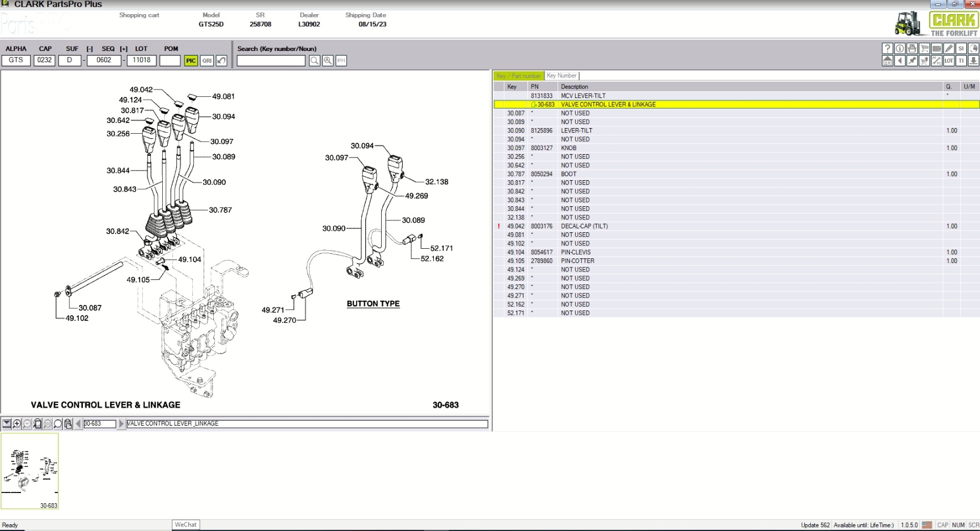This screenshot has width=980, height=531.
Task: Click the 30-683 page number field
Action: tap(100, 423)
